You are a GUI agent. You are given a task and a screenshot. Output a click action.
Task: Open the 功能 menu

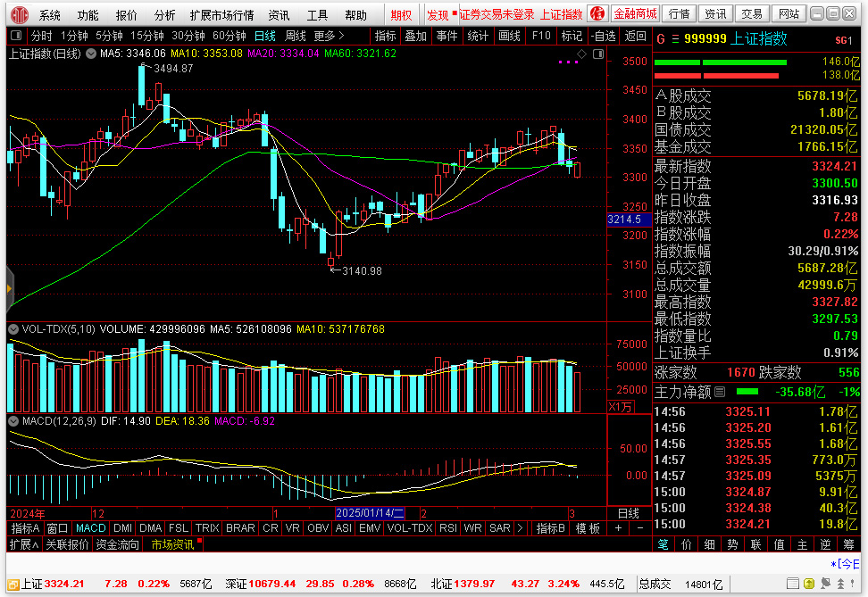click(88, 15)
